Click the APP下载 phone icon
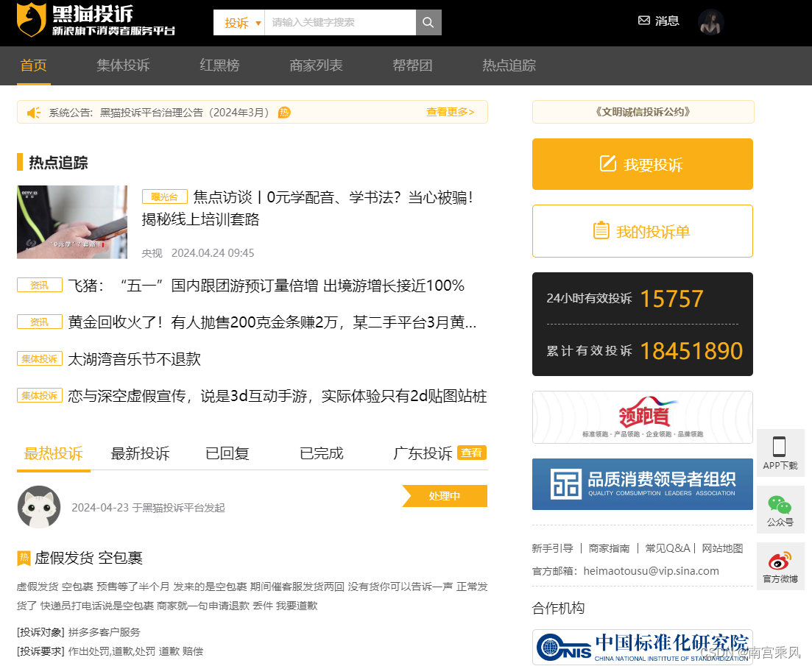The height and width of the screenshot is (666, 812). click(x=779, y=447)
